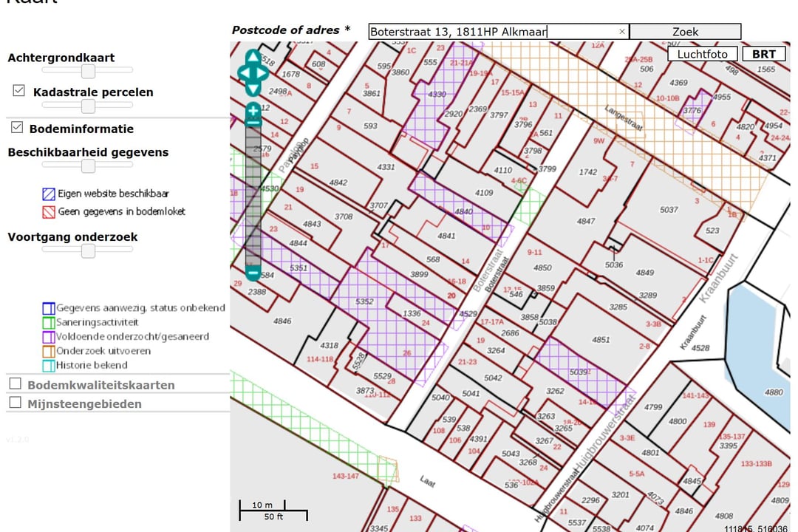Click the purple Voldoende onderzocht/gesaneerd swatch
798x532 pixels.
point(48,337)
